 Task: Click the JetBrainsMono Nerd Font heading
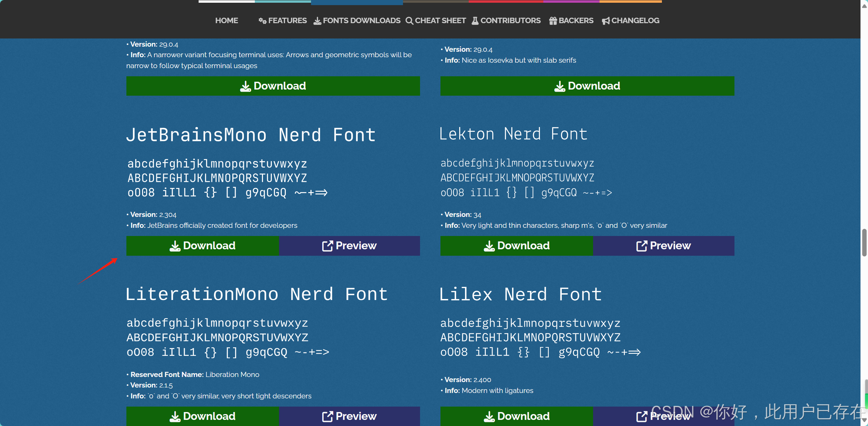coord(251,135)
